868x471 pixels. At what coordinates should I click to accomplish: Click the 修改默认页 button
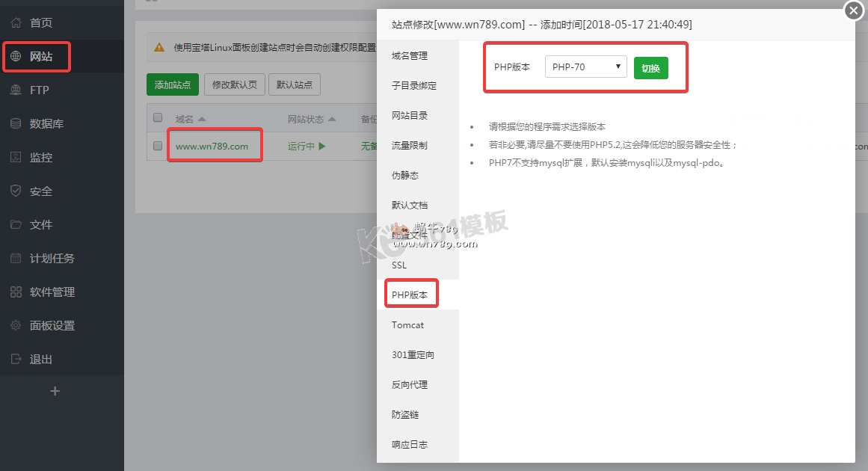point(235,84)
